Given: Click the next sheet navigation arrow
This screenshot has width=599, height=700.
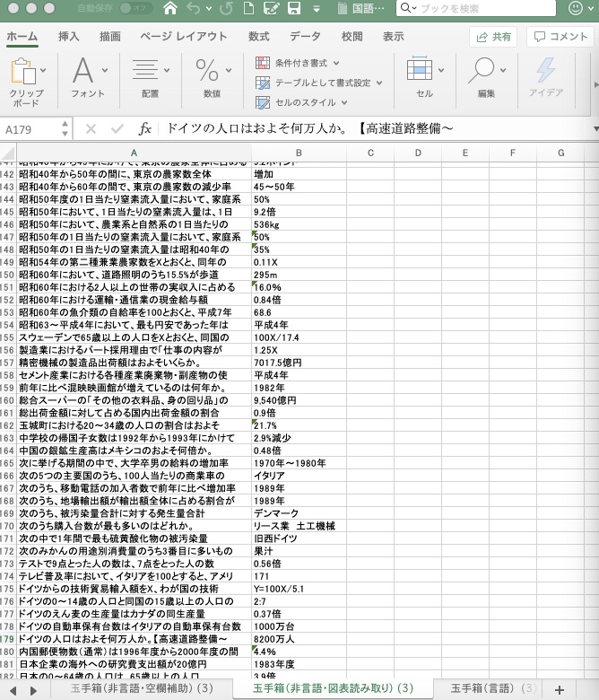Looking at the screenshot, I should coord(33,690).
